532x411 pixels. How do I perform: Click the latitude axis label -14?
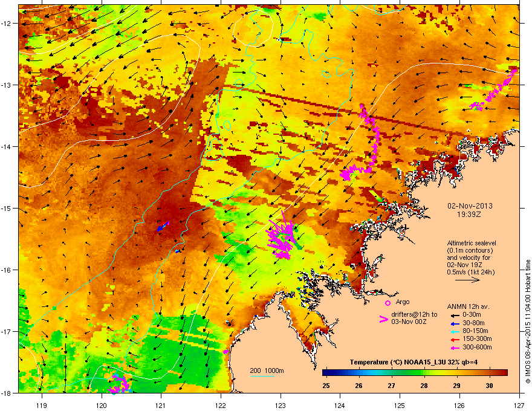(6, 146)
